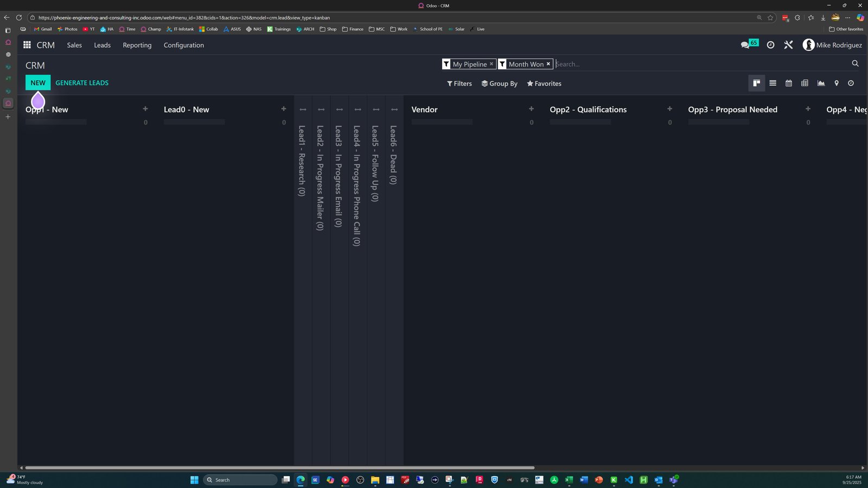The width and height of the screenshot is (868, 488).
Task: Click the horizontal kanban scrollbar
Action: (x=279, y=467)
